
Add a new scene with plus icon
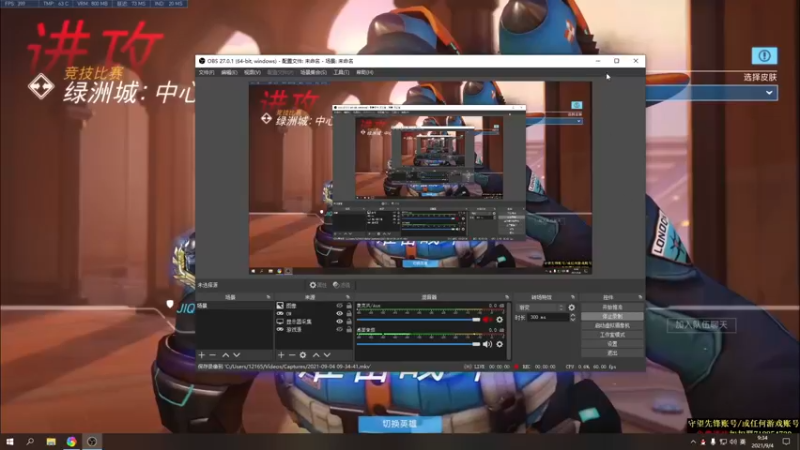point(202,355)
